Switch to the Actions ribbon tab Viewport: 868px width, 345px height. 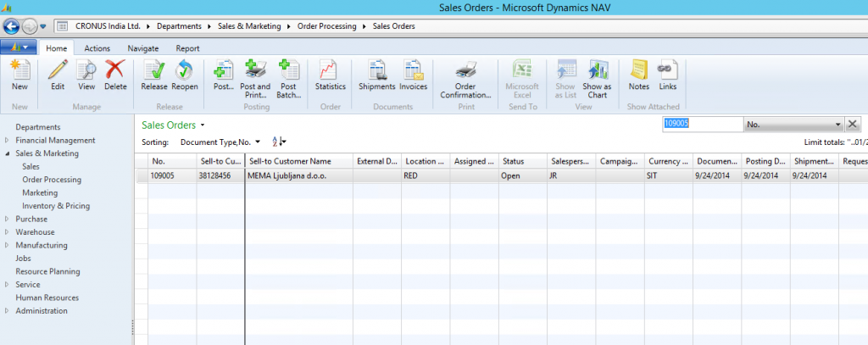pos(97,48)
